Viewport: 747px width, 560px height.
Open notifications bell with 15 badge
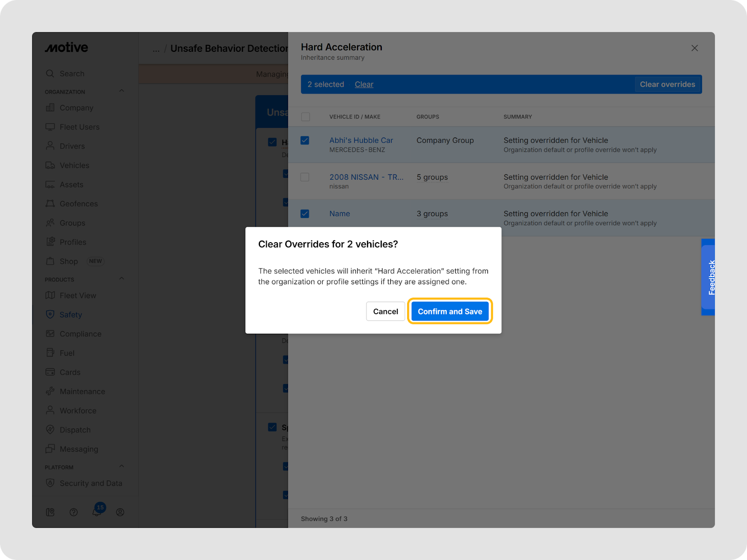97,512
